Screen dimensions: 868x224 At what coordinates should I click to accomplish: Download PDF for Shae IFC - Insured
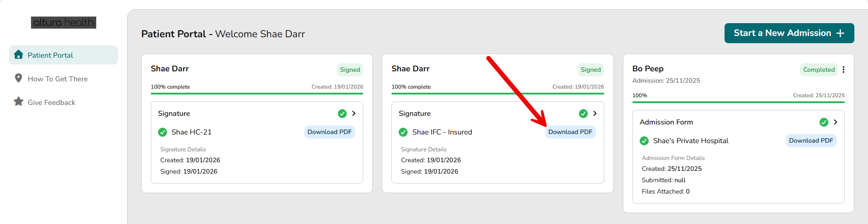[570, 132]
